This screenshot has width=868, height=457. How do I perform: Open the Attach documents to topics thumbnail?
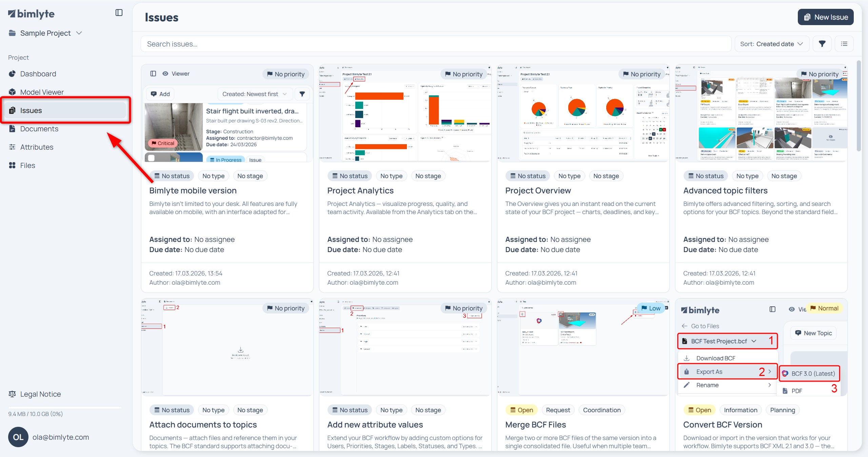[227, 347]
